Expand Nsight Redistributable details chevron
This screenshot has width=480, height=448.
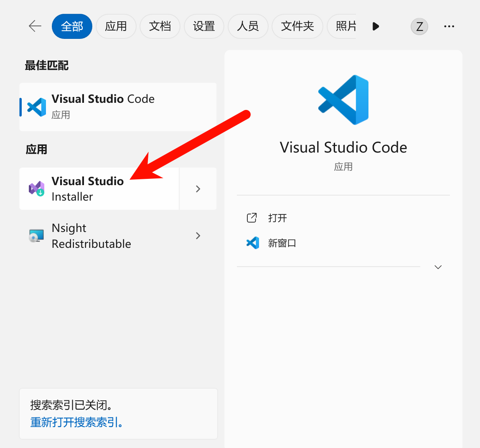tap(198, 236)
